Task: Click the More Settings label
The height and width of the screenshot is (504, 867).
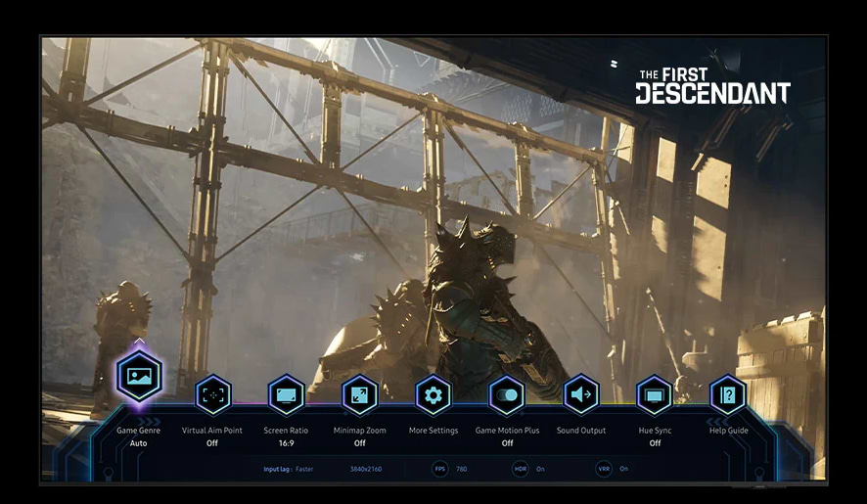Action: [433, 431]
